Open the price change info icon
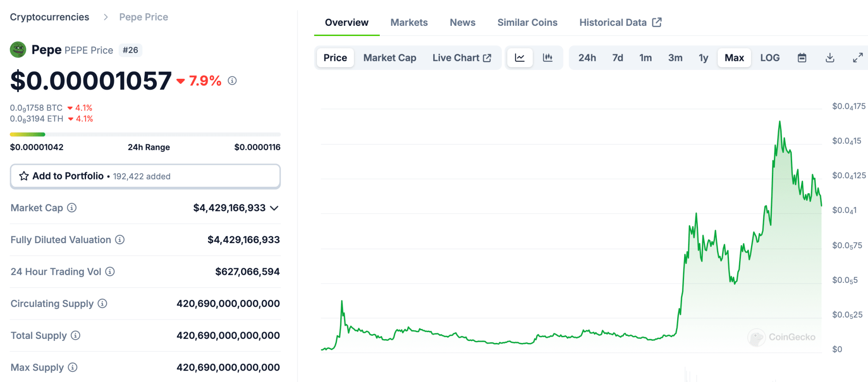 [x=232, y=80]
